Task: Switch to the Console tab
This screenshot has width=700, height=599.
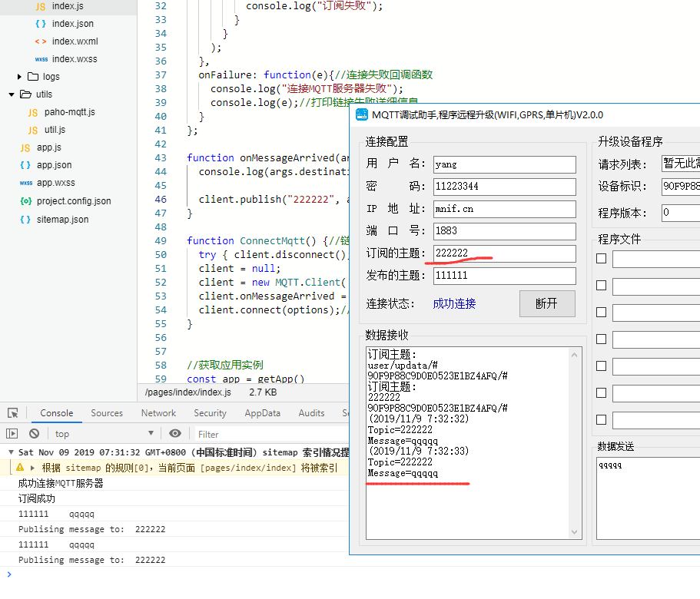Action: pos(57,413)
